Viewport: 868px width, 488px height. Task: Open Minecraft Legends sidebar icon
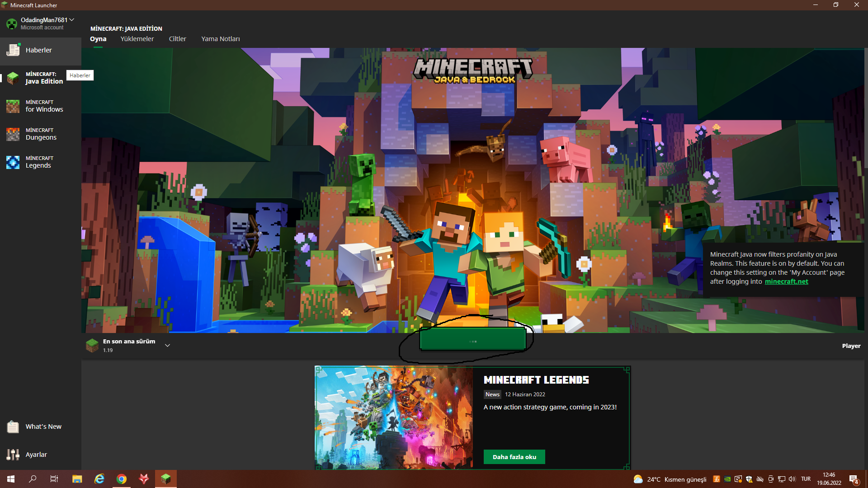[13, 162]
